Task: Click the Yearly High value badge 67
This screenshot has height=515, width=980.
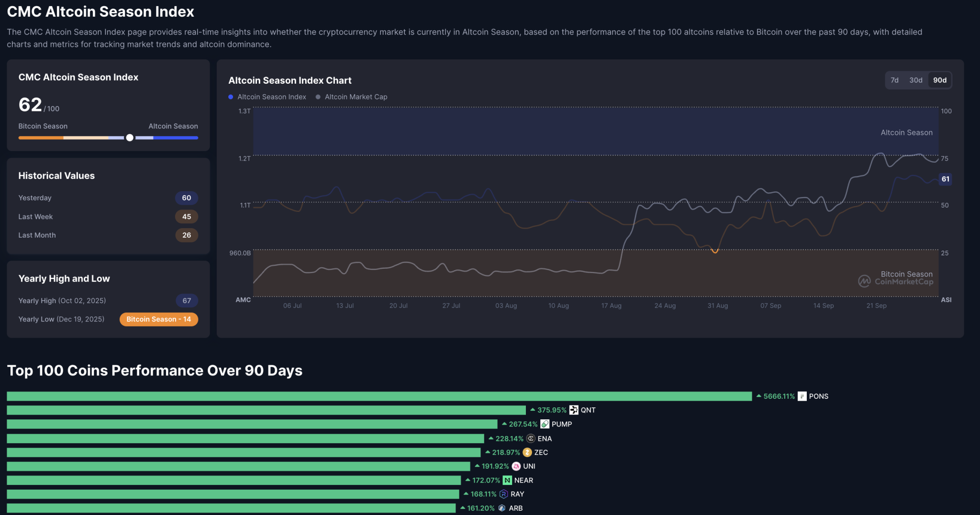Action: coord(187,301)
